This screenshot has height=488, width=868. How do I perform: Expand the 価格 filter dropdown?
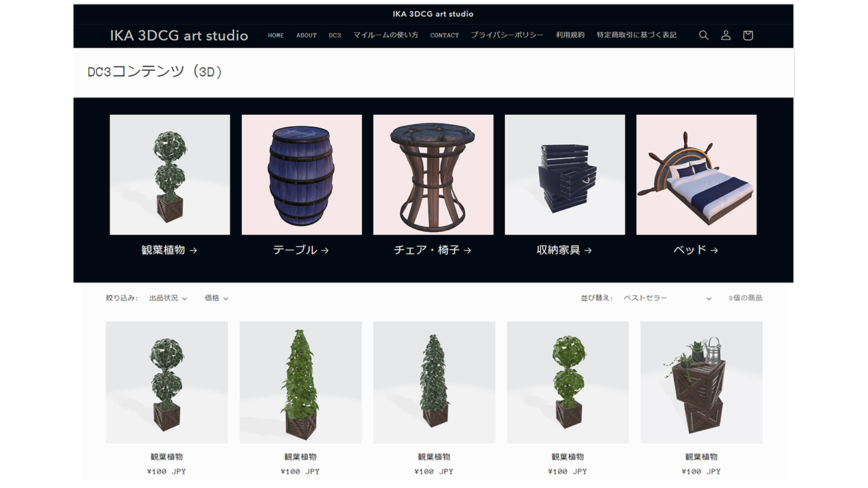pyautogui.click(x=216, y=298)
